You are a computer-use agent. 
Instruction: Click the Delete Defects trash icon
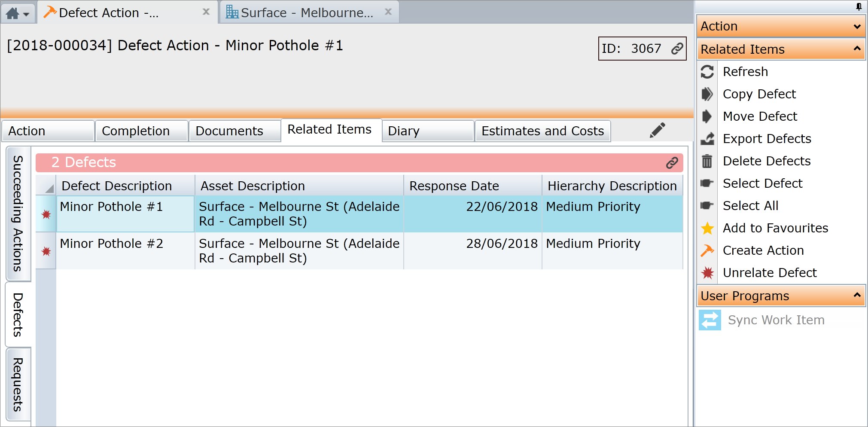707,161
